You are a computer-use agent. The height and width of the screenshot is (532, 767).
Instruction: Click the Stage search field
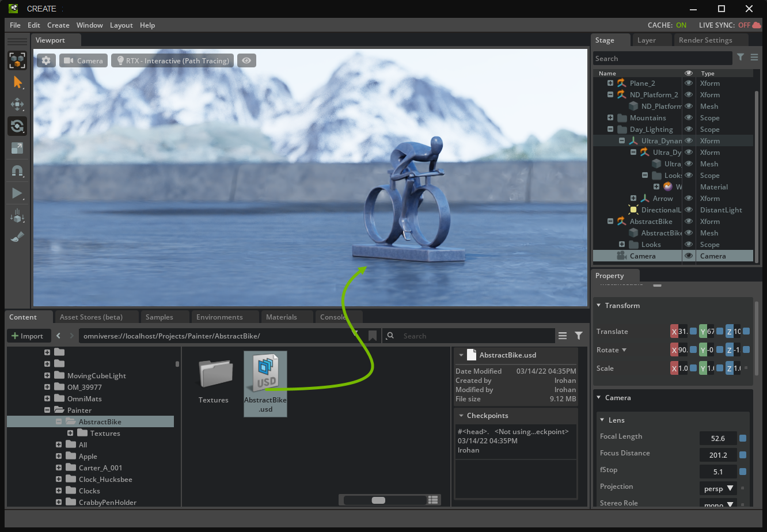(663, 59)
